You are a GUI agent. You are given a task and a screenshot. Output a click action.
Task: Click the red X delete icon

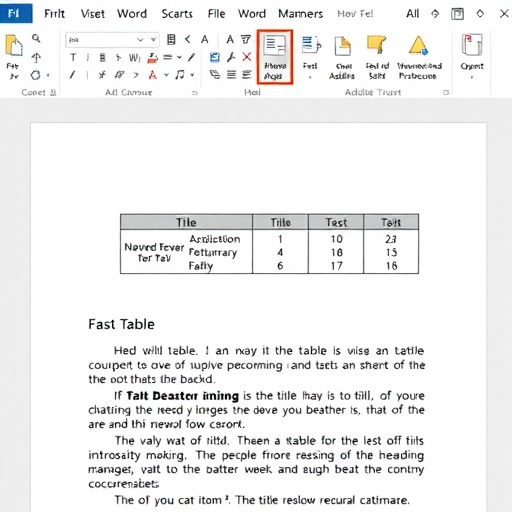click(247, 57)
